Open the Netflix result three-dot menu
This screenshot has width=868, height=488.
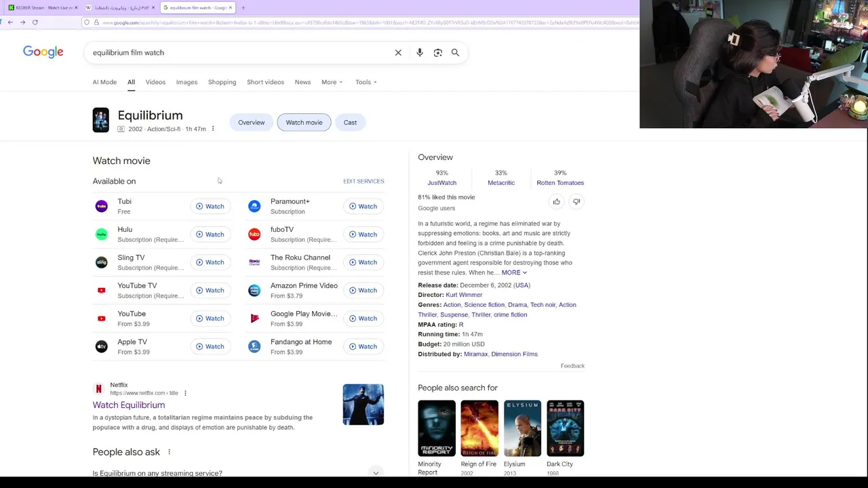tap(185, 393)
